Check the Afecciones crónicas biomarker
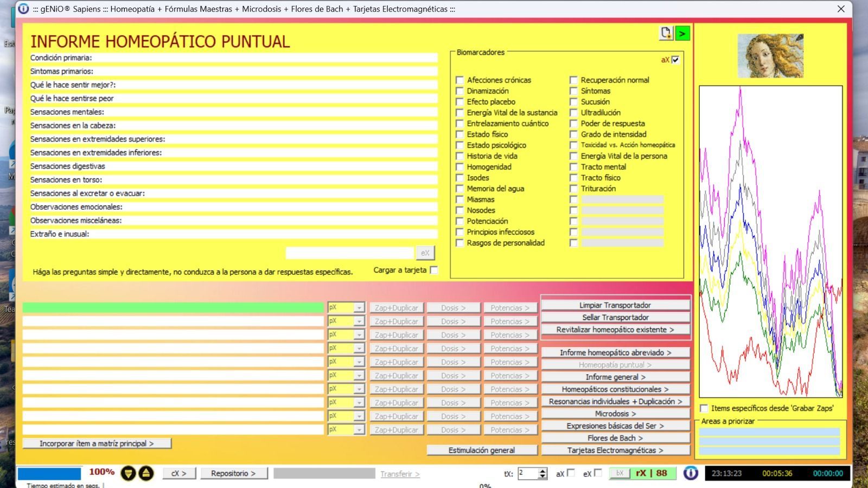This screenshot has height=488, width=868. [459, 80]
